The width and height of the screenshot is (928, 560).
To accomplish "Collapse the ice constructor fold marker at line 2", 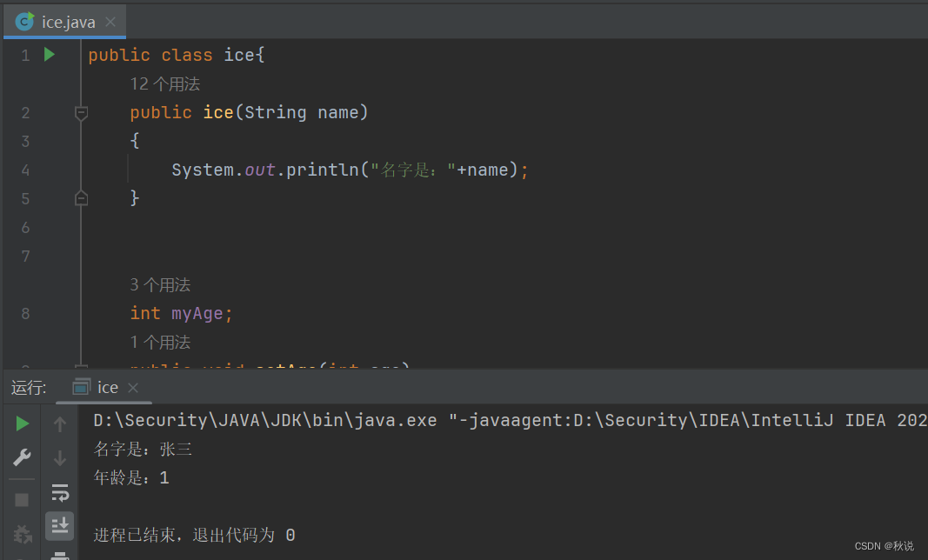I will [x=81, y=112].
